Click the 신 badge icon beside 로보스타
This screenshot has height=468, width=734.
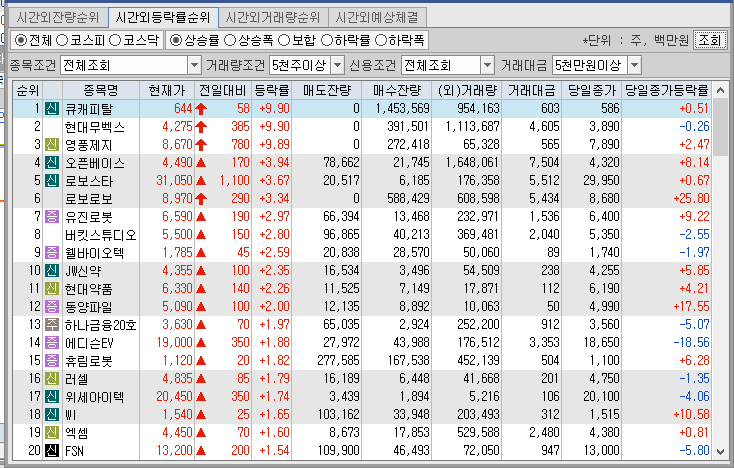[51, 181]
